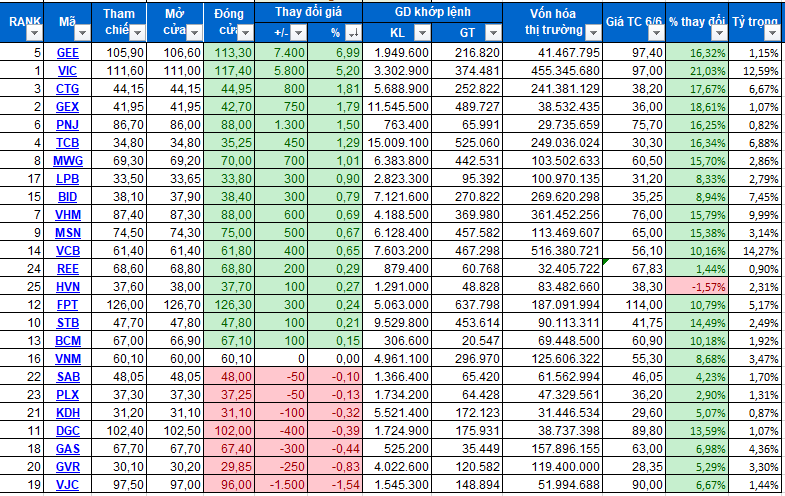Open the +/- column filter dropdown
785x496 pixels.
coord(298,33)
